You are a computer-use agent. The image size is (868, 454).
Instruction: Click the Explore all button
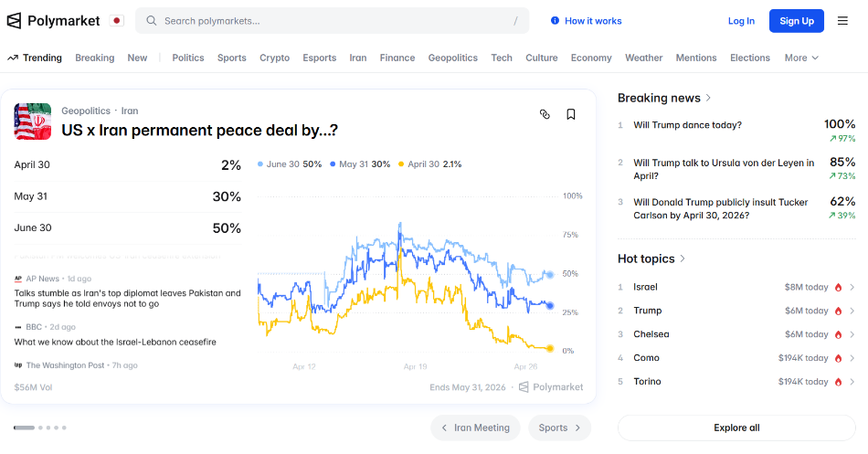[736, 428]
